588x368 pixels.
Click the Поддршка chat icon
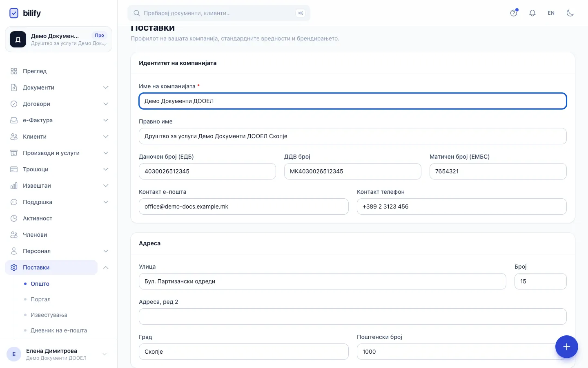point(14,202)
